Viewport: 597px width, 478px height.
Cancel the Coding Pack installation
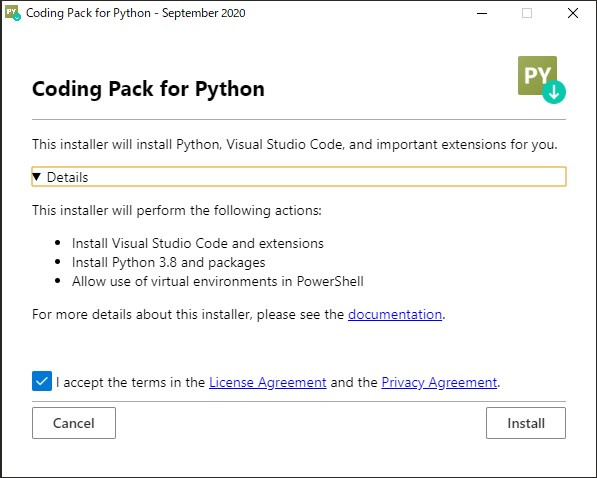74,423
